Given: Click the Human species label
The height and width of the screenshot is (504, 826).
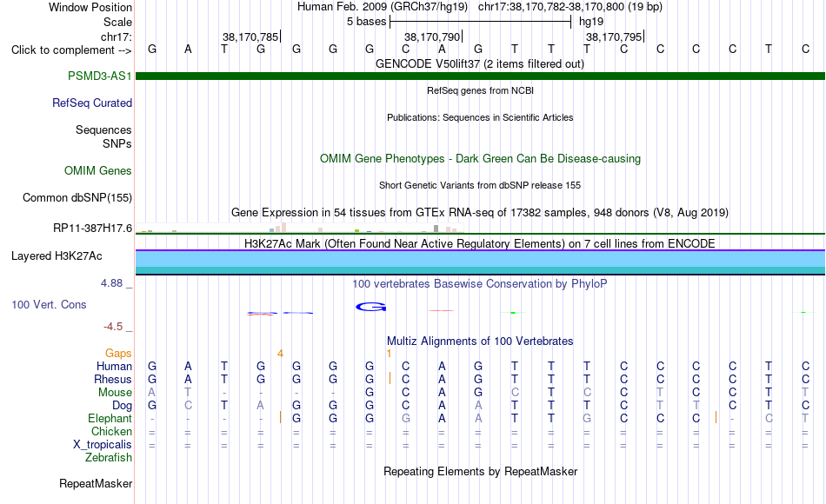Looking at the screenshot, I should click(x=114, y=366).
